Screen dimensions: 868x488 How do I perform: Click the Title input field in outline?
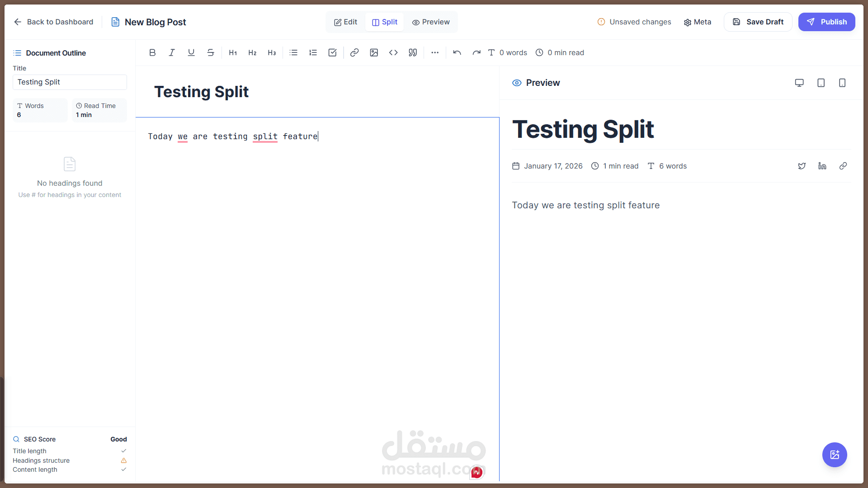tap(70, 82)
